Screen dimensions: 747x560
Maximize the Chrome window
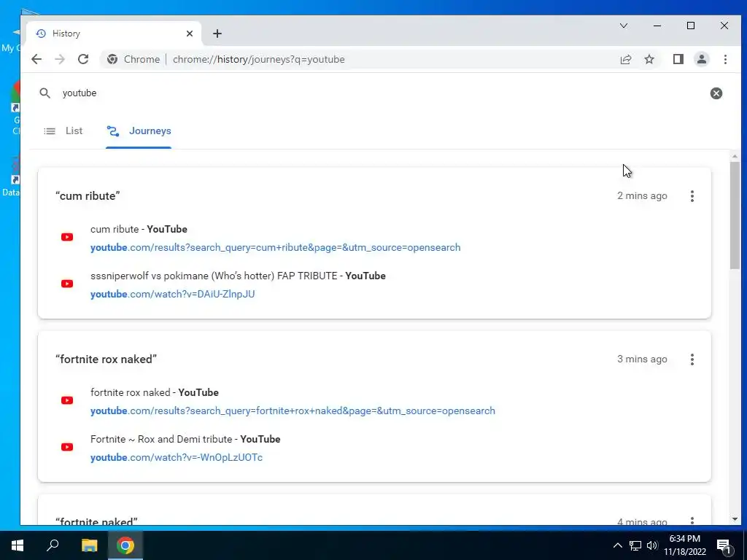coord(691,26)
